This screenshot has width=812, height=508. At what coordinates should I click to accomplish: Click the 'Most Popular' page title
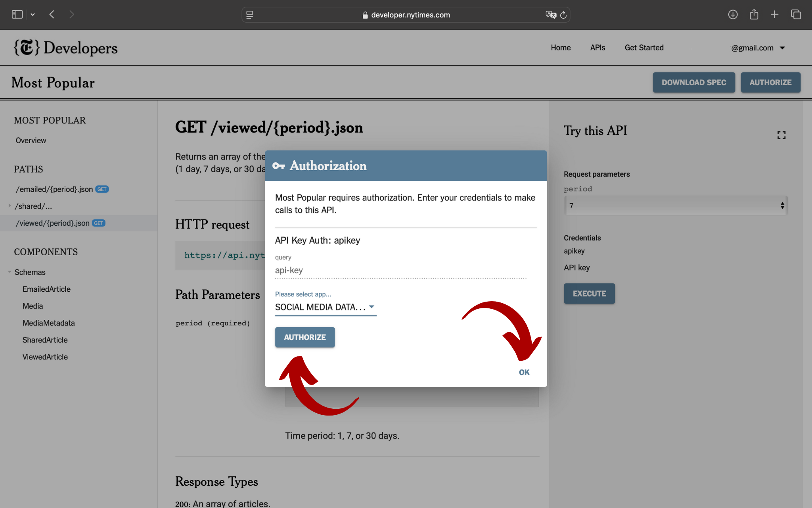[x=53, y=83]
